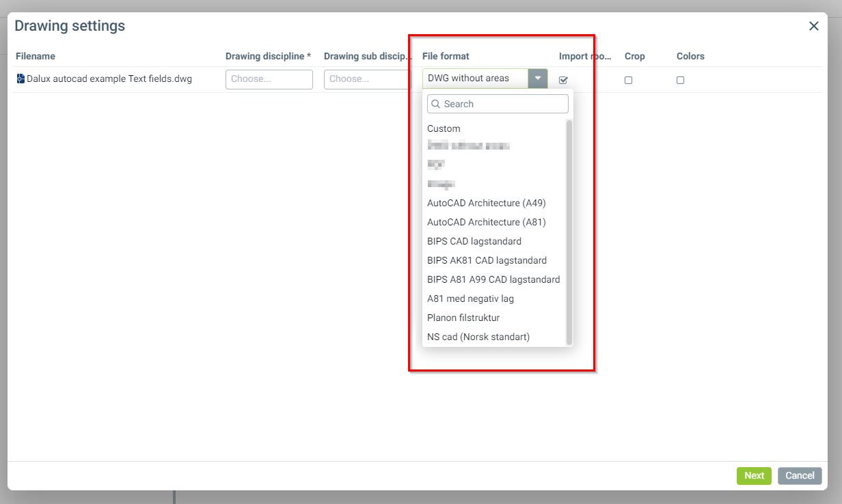Enable the Crop checkbox
Screen dimensions: 842x504
coord(628,80)
